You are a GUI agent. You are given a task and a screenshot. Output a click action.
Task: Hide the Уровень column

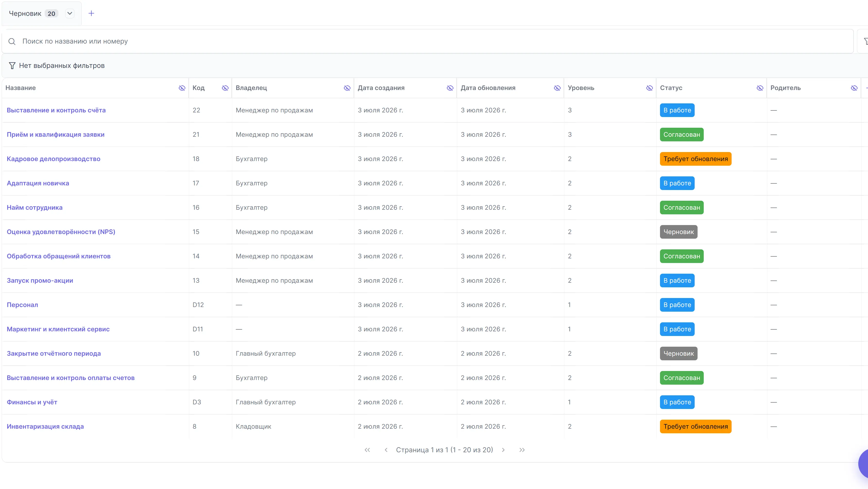pos(649,88)
